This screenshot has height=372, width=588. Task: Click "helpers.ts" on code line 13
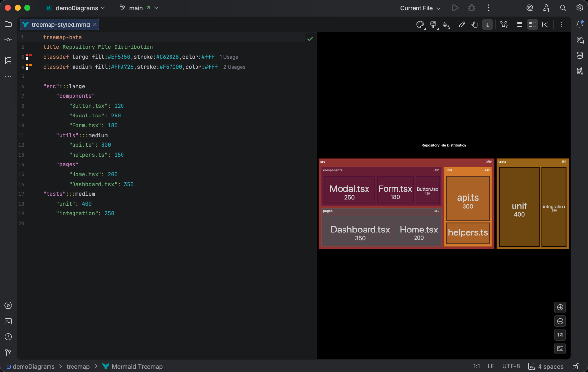click(88, 155)
